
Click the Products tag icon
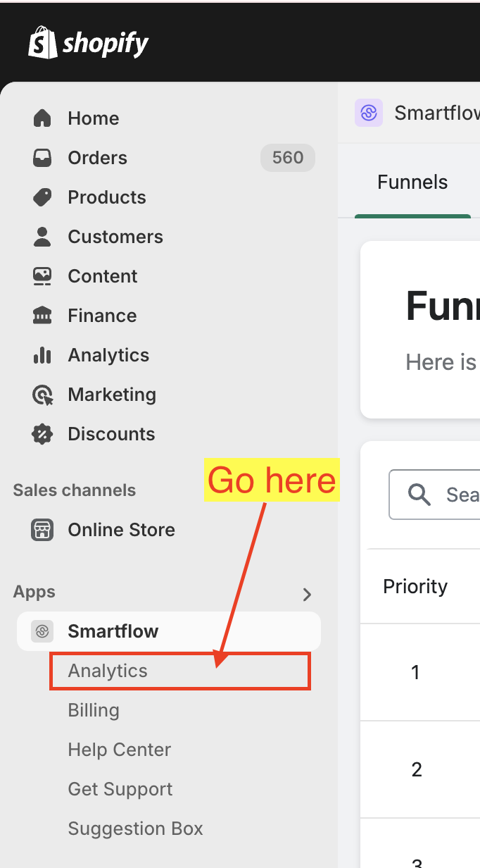[42, 197]
